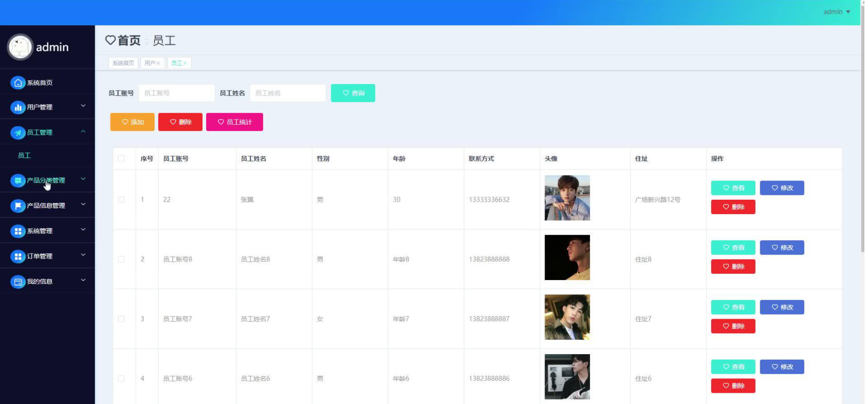Expand the 产品信息管理 chevron
This screenshot has height=404, width=868.
coord(83,204)
